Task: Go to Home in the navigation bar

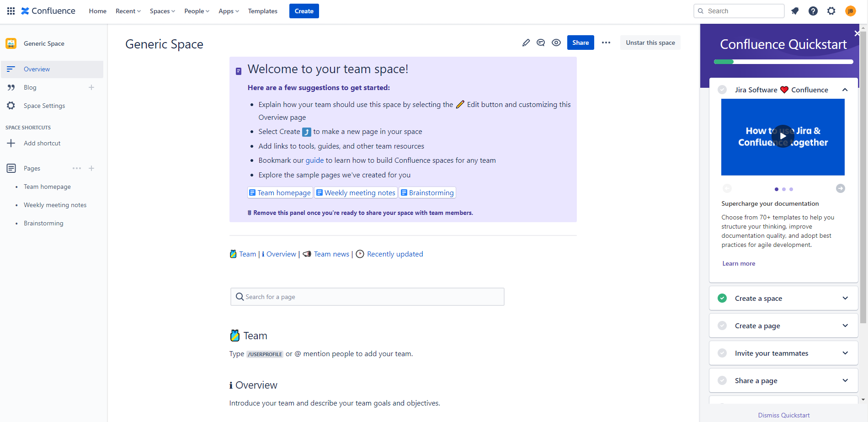Action: click(97, 11)
